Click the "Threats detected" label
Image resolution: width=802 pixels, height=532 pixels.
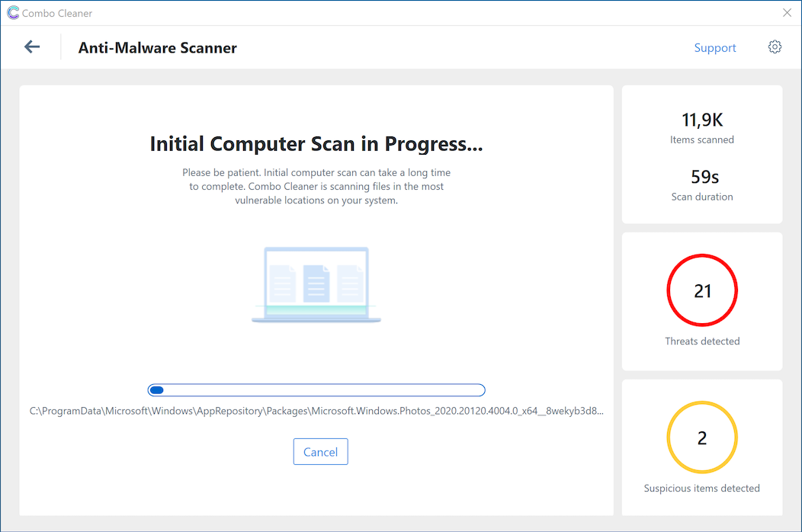[x=701, y=341]
